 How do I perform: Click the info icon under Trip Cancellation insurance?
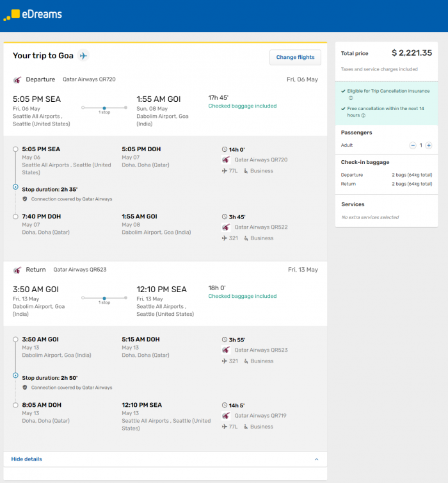(x=351, y=98)
